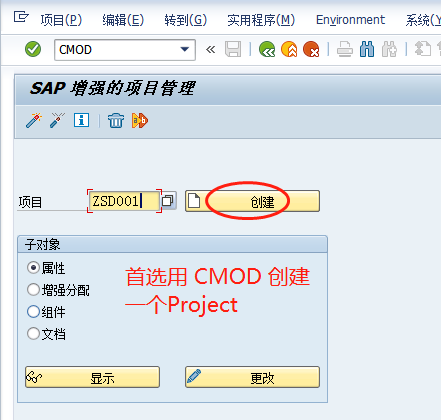This screenshot has width=441, height=420.
Task: Click the Rename project icon
Action: pyautogui.click(x=140, y=120)
